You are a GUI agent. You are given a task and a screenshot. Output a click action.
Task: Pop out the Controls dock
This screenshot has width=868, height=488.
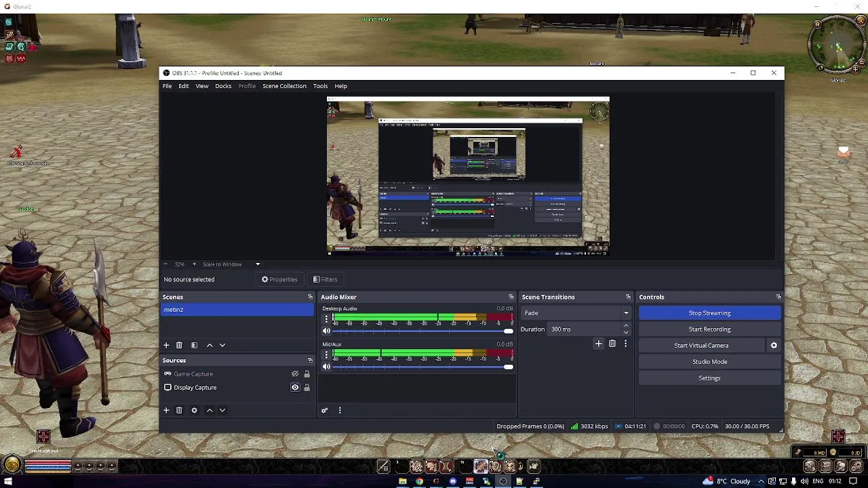coord(778,297)
